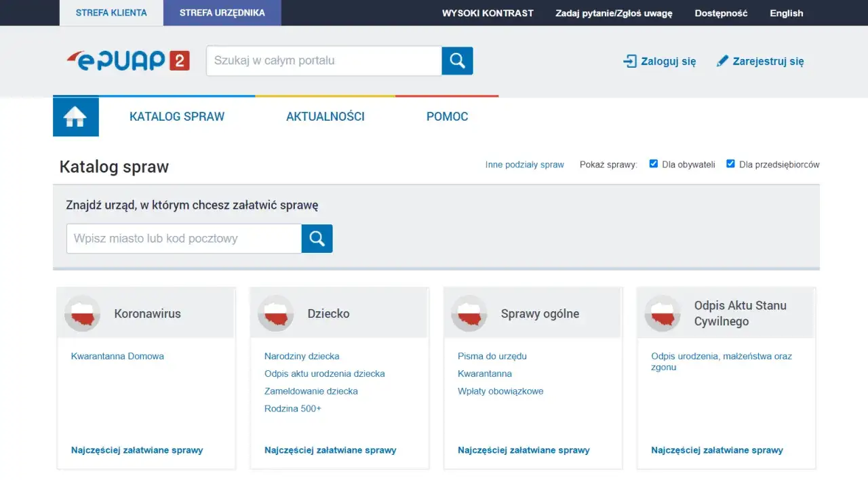Click the city or postal code input field
The width and height of the screenshot is (868, 480).
[183, 239]
